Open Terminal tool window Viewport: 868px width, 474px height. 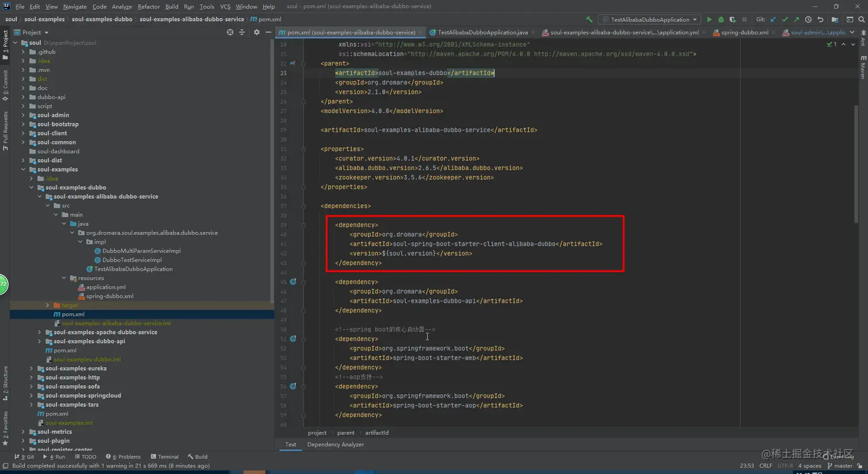pos(165,457)
